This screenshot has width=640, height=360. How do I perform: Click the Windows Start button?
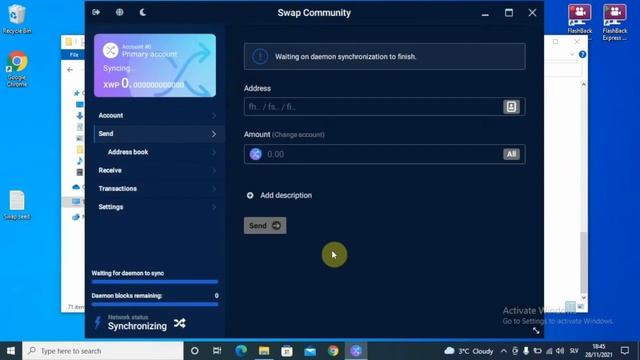click(x=11, y=351)
